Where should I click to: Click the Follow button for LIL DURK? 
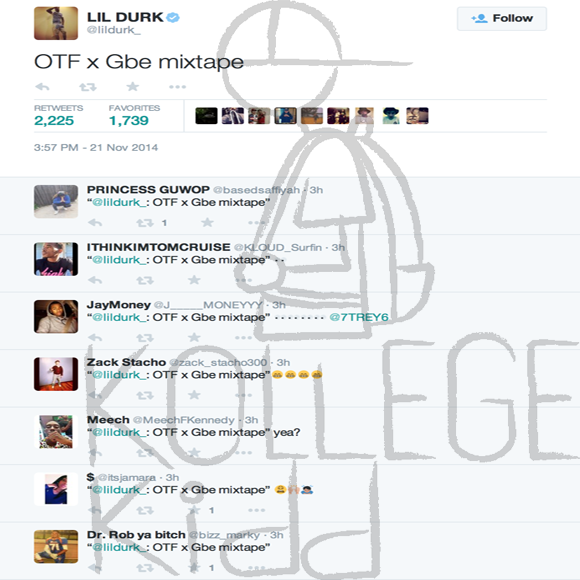502,18
